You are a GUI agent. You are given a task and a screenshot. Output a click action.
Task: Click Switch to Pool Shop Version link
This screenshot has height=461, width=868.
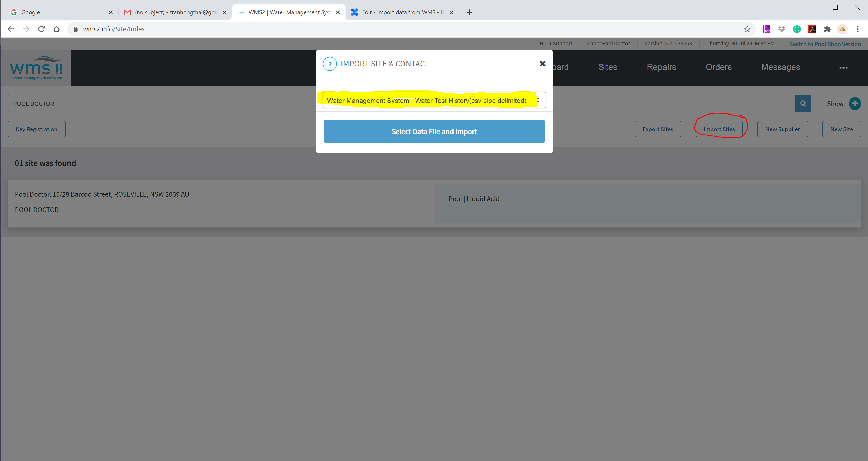825,44
